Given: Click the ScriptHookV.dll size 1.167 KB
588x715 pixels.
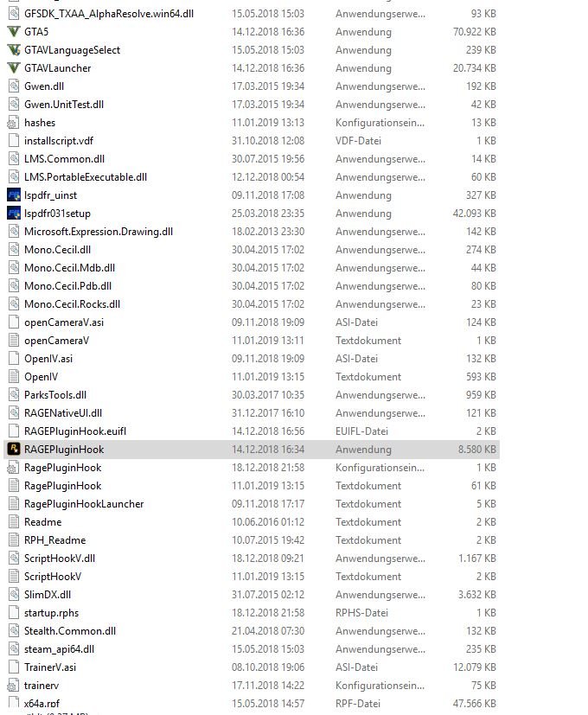Looking at the screenshot, I should (477, 559).
